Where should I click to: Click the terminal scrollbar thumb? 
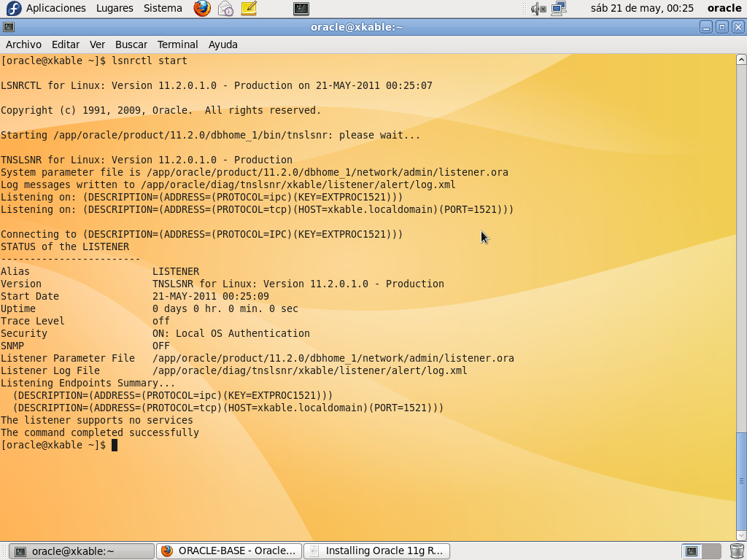(x=741, y=481)
